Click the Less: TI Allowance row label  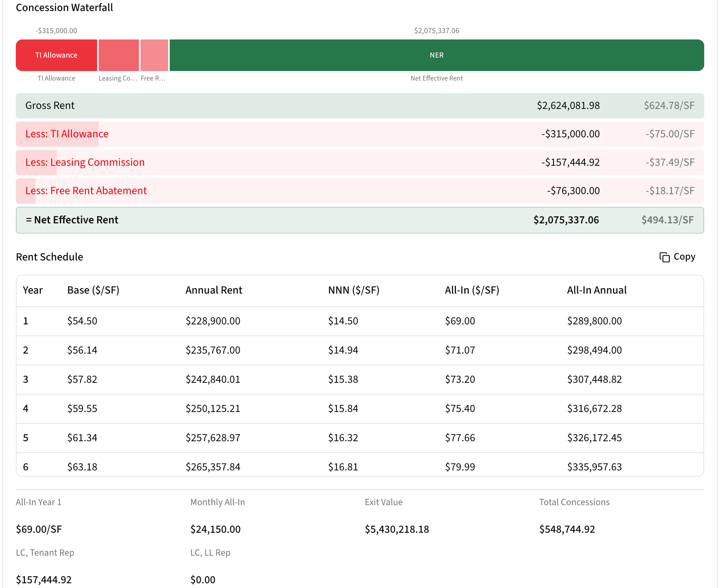point(67,134)
